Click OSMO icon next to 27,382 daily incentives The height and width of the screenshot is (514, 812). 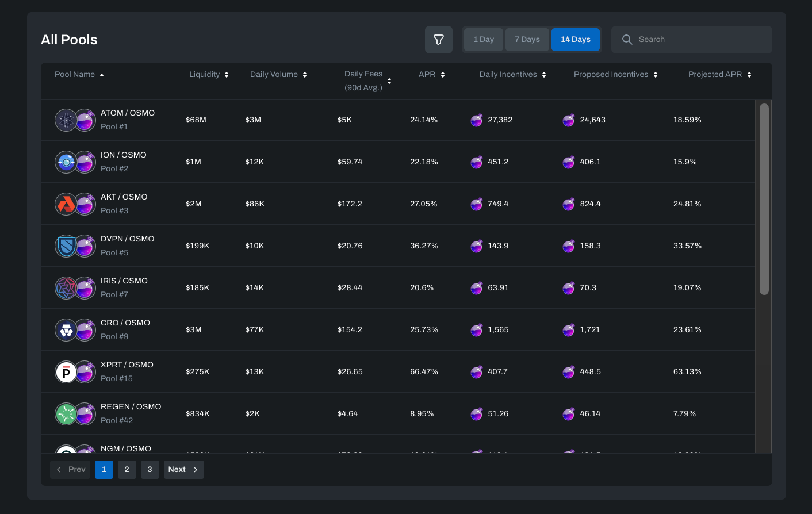tap(477, 120)
